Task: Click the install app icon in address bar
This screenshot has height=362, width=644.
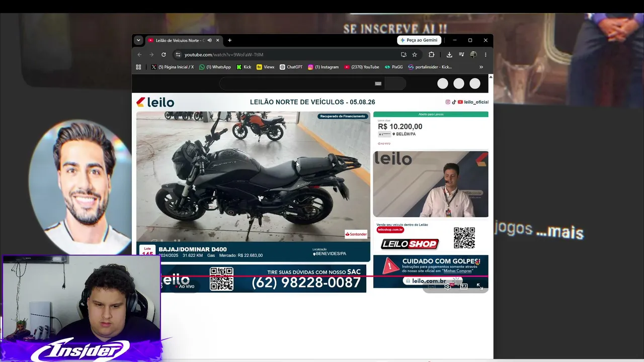Action: click(404, 54)
